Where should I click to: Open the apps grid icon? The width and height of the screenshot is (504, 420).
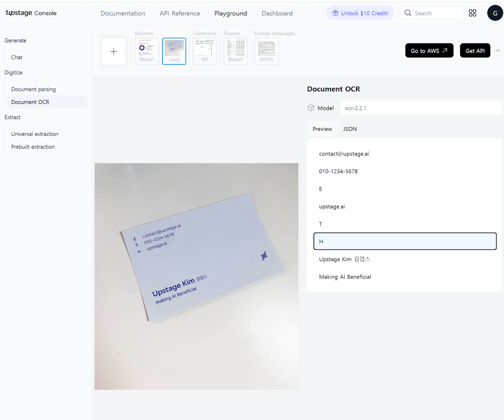tap(473, 13)
